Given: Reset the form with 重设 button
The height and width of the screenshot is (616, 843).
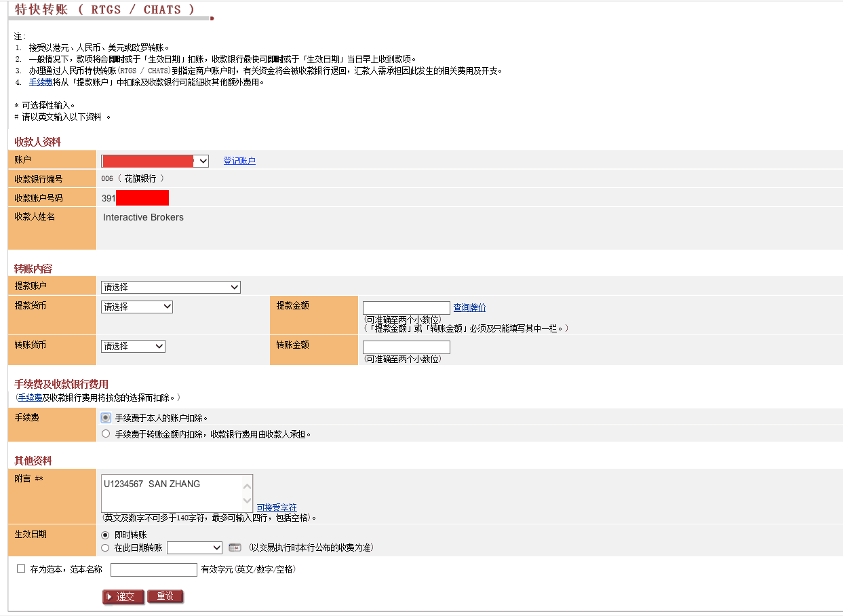Looking at the screenshot, I should coord(165,596).
